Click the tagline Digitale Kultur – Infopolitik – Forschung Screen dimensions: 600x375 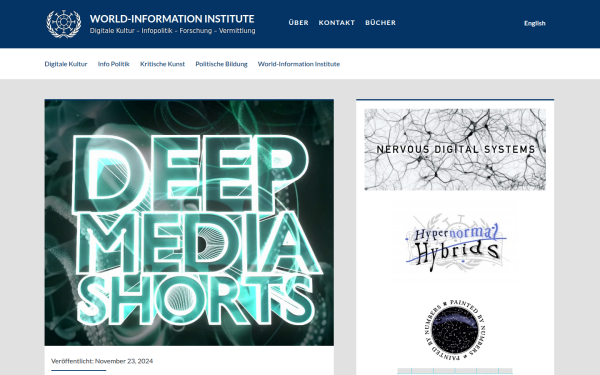pyautogui.click(x=172, y=31)
